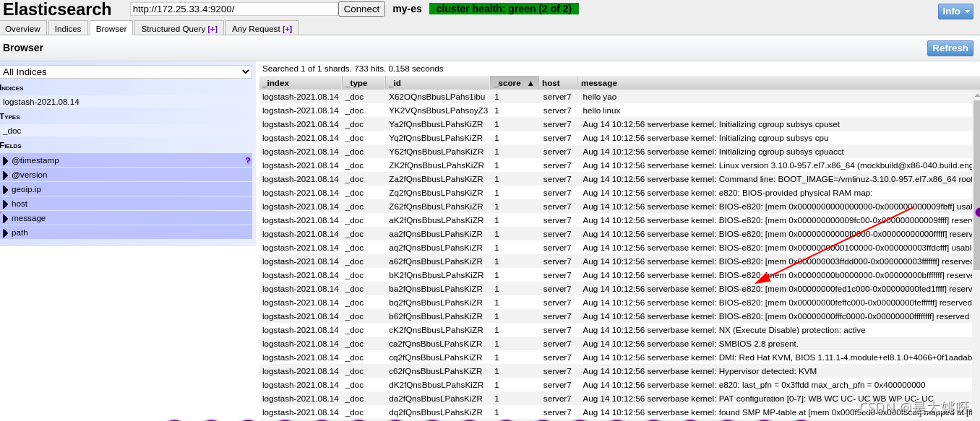Expand the host field filter
The height and width of the screenshot is (421, 980).
click(x=6, y=204)
